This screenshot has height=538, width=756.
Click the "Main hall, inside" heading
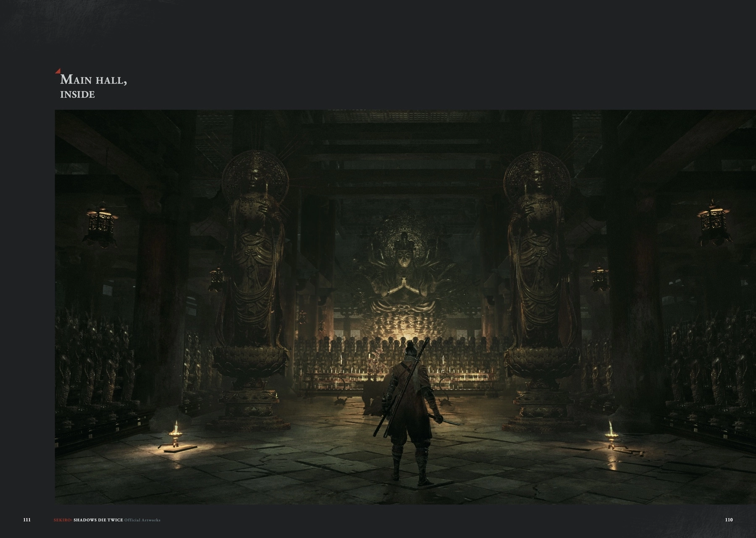[x=93, y=86]
